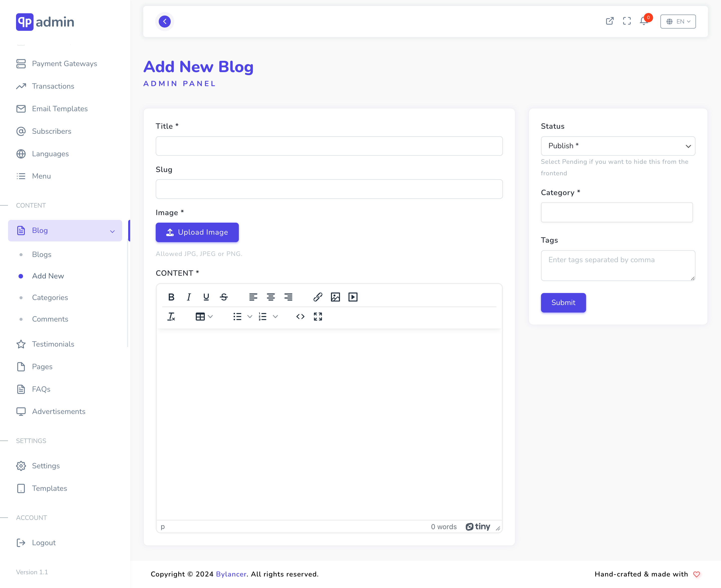Viewport: 721px width, 588px height.
Task: Align text right in the editor
Action: [288, 297]
